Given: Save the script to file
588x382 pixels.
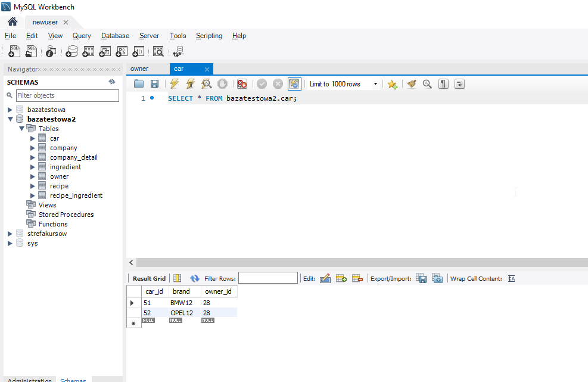Looking at the screenshot, I should coord(154,83).
